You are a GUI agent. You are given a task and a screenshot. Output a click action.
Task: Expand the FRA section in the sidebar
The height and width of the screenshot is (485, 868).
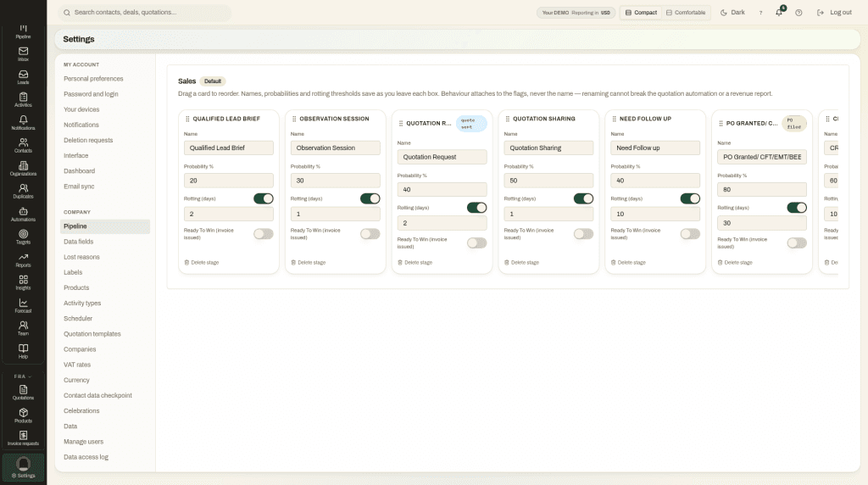[x=23, y=376]
